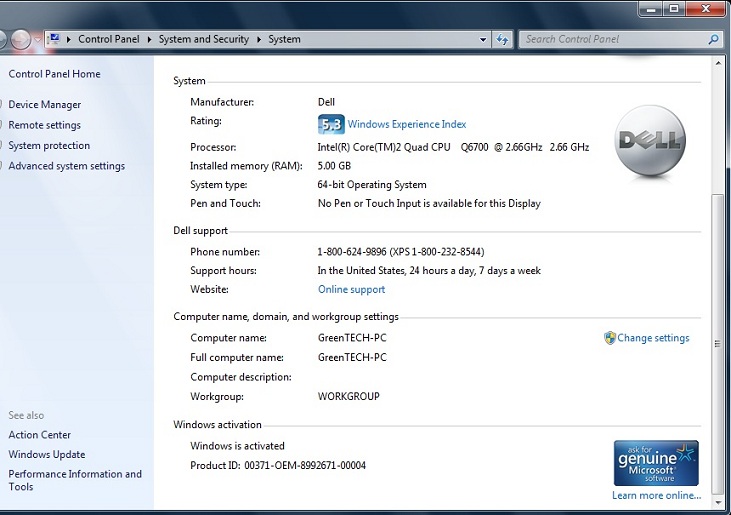Viewport: 731px width, 515px height.
Task: Click the vertical scrollbar down arrow
Action: click(718, 502)
